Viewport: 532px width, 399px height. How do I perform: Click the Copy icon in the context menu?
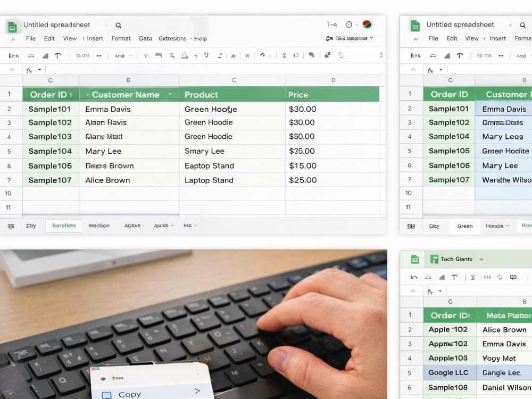tap(106, 395)
